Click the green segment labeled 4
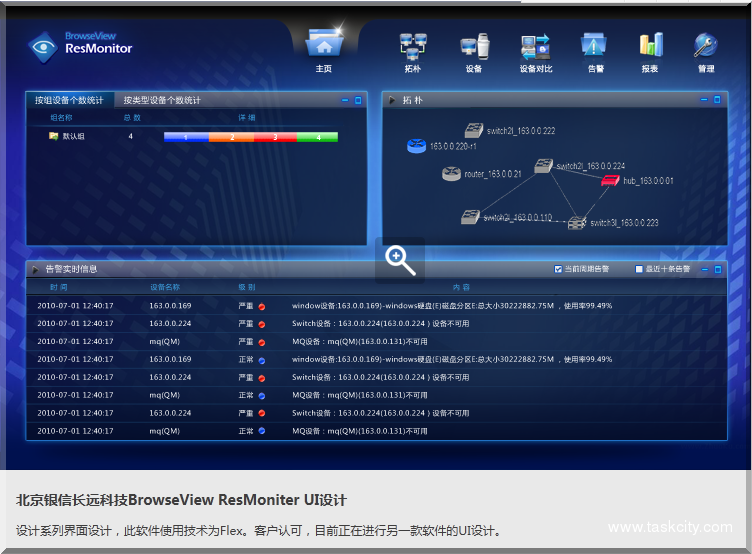 [x=318, y=137]
